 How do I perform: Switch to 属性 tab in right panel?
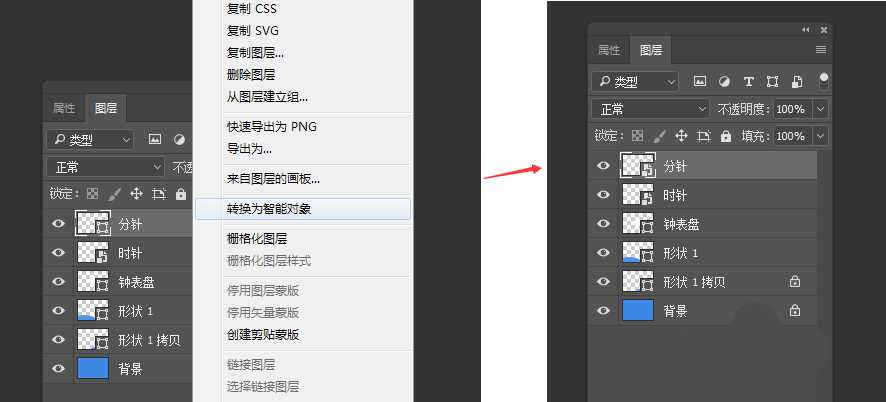[x=609, y=50]
